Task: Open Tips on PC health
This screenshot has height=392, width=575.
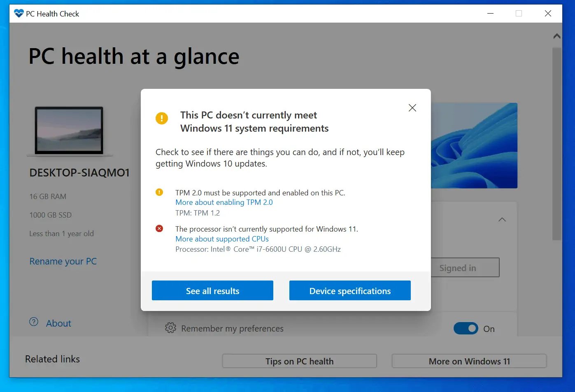Action: 300,361
